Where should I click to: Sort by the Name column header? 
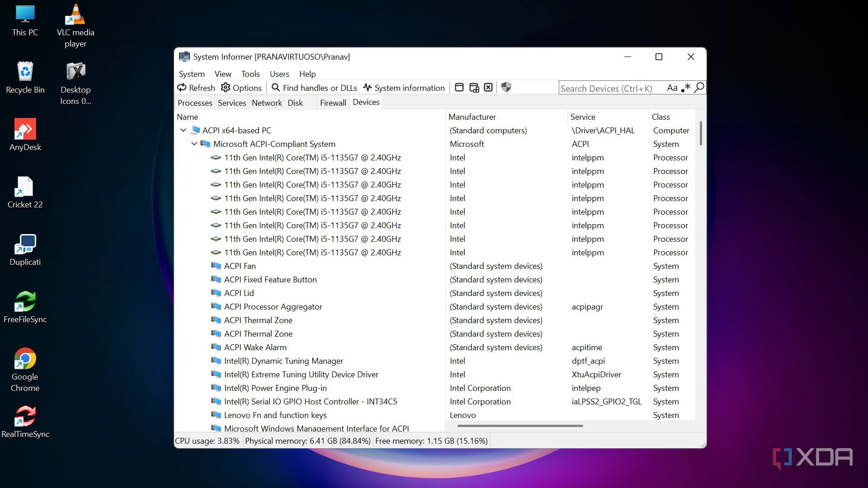(x=310, y=117)
